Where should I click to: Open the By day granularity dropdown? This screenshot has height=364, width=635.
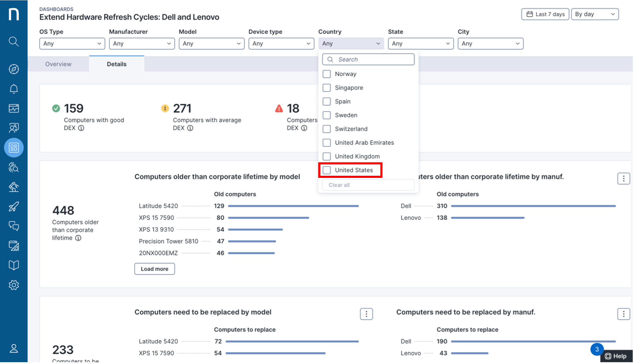tap(595, 14)
